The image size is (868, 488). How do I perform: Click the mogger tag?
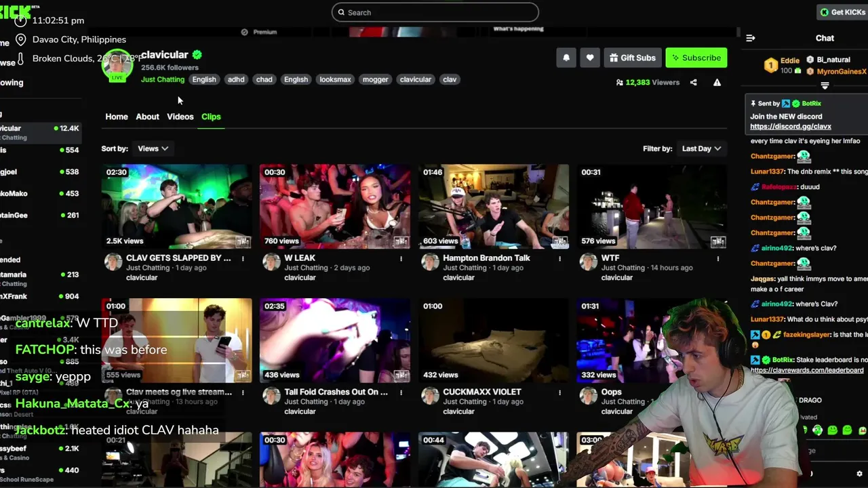(375, 79)
